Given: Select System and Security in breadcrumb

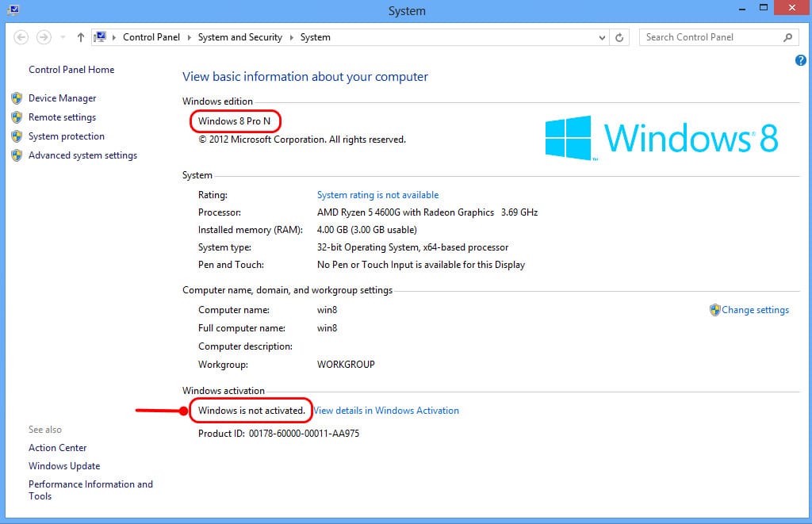Looking at the screenshot, I should tap(239, 37).
